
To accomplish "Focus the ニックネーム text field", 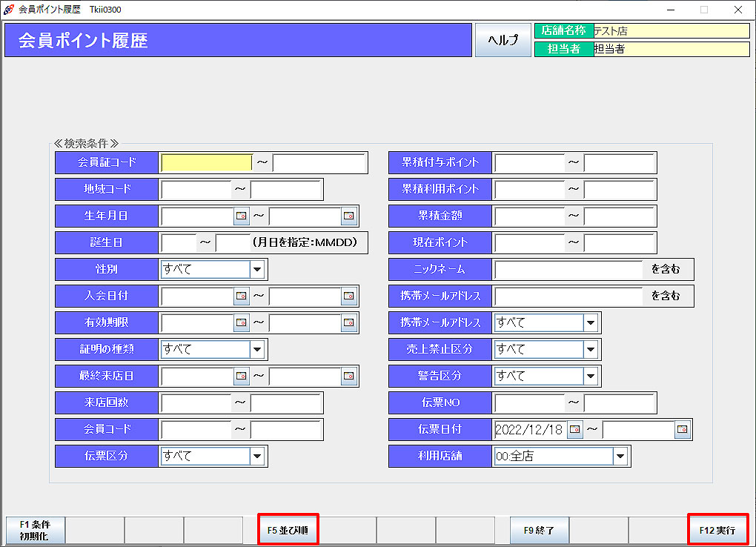I will 568,270.
